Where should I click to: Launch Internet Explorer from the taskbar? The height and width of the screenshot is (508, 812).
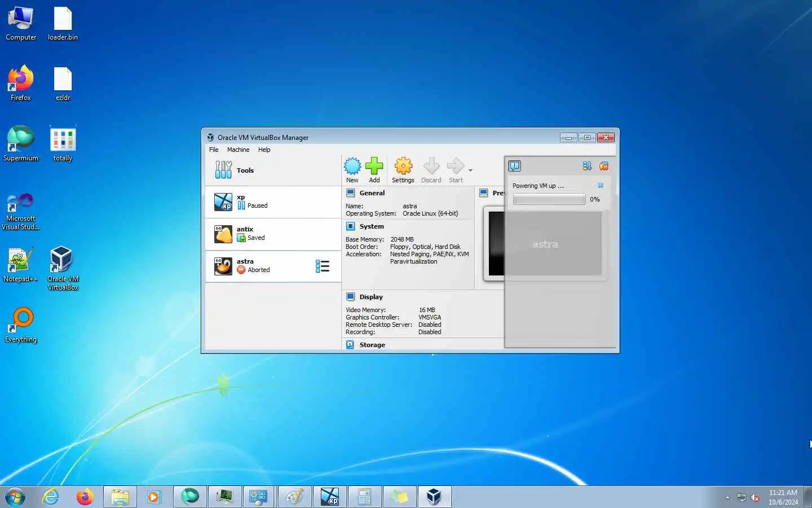coord(51,497)
